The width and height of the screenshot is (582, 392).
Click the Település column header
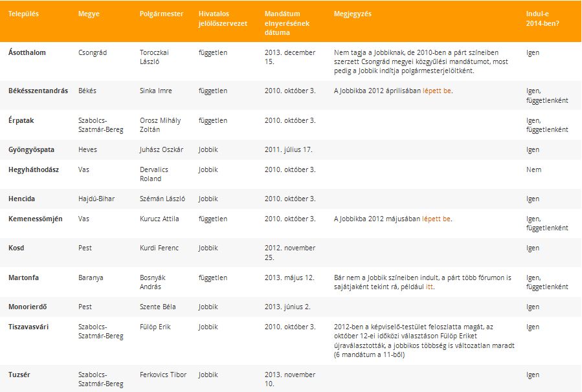point(23,14)
